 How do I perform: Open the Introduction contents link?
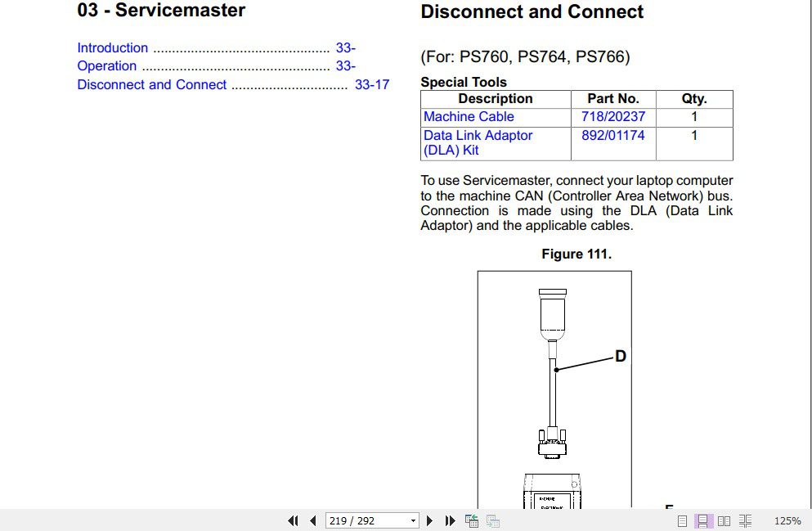pos(112,47)
